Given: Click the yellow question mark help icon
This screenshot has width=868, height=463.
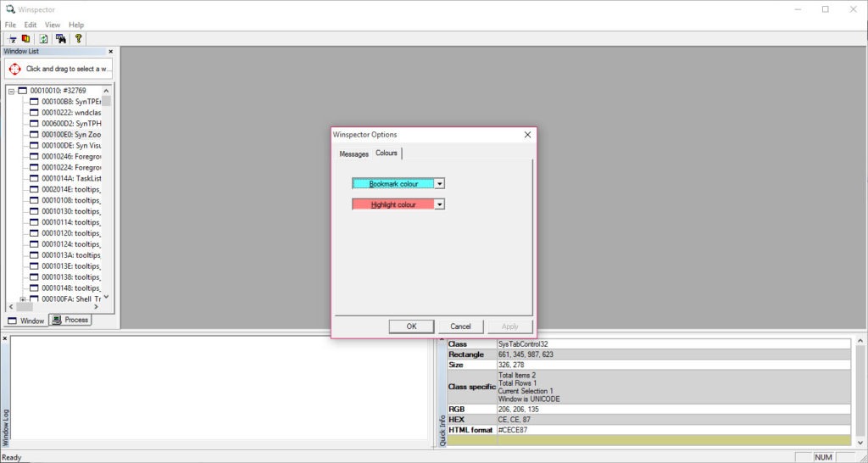Looking at the screenshot, I should pyautogui.click(x=78, y=38).
